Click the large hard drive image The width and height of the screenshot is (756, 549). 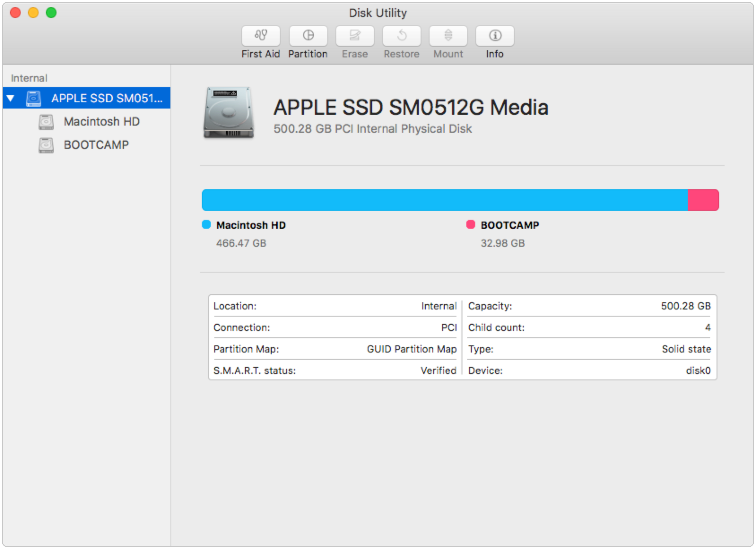(229, 113)
